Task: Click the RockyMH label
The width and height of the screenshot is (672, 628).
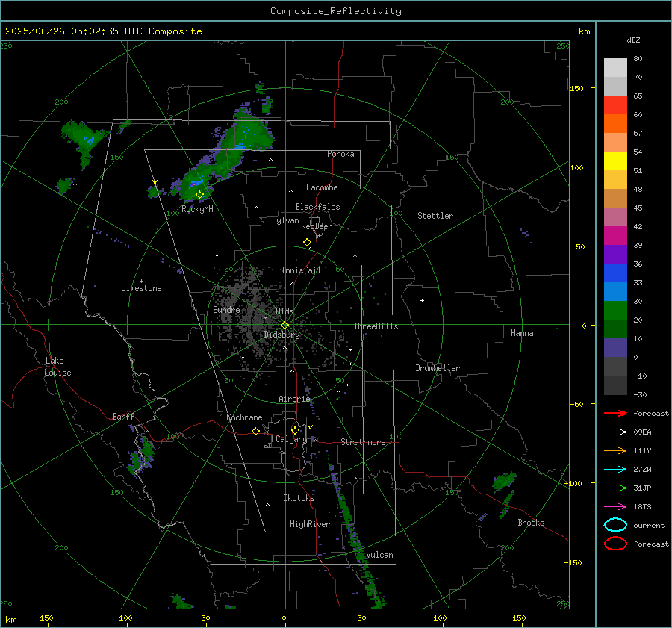Action: 197,209
